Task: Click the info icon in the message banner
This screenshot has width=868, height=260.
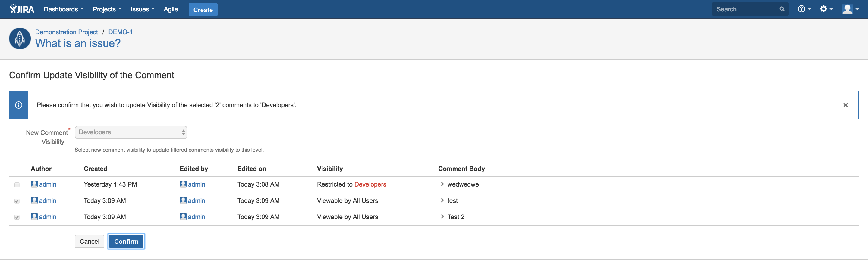Action: 18,105
